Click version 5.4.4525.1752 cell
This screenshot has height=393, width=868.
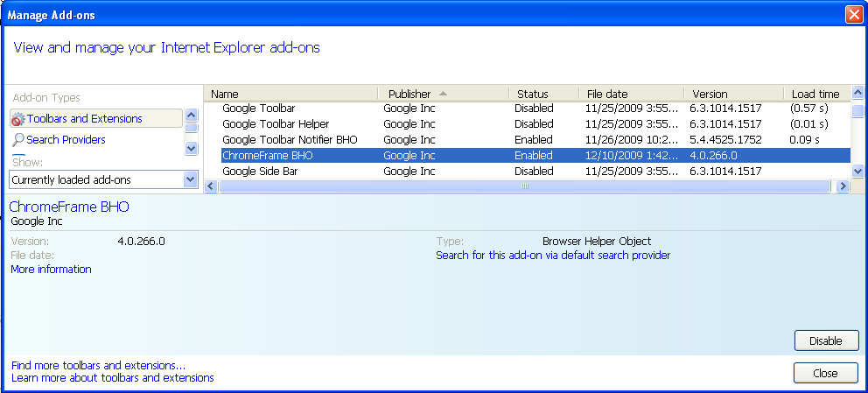725,139
